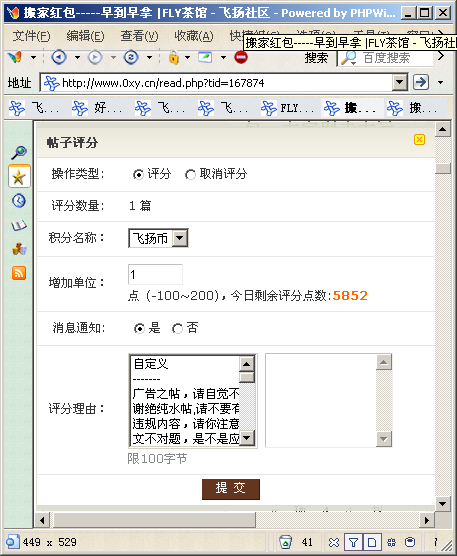
Task: Refresh the page with reload icon
Action: (x=131, y=57)
